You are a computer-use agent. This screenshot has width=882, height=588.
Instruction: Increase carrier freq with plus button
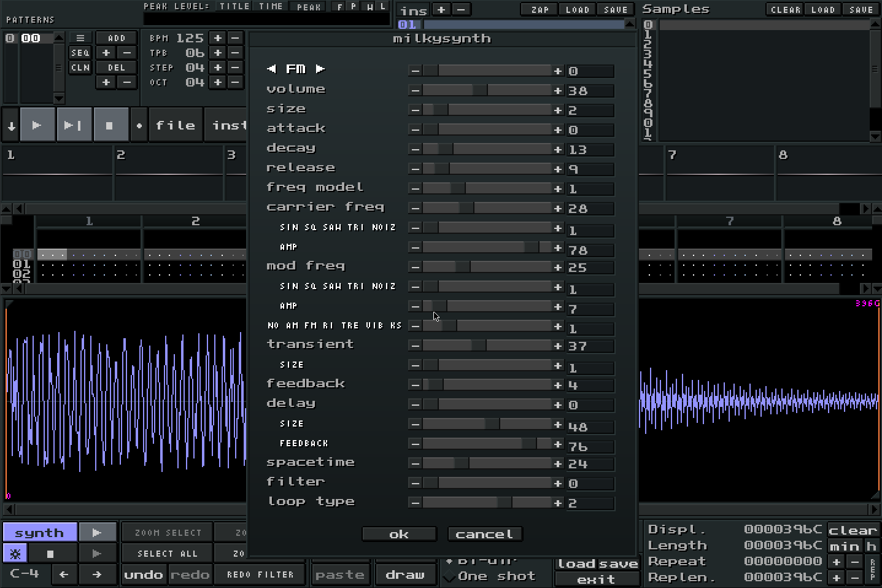[558, 209]
